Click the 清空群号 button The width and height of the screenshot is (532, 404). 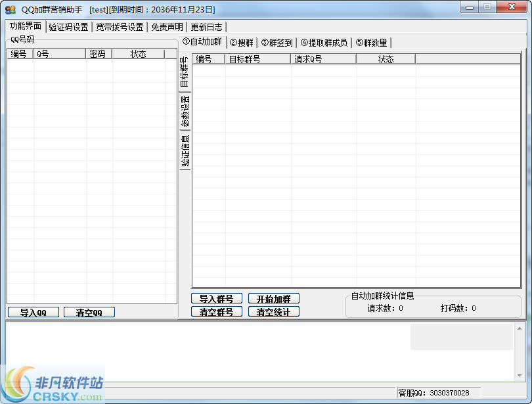tap(217, 311)
